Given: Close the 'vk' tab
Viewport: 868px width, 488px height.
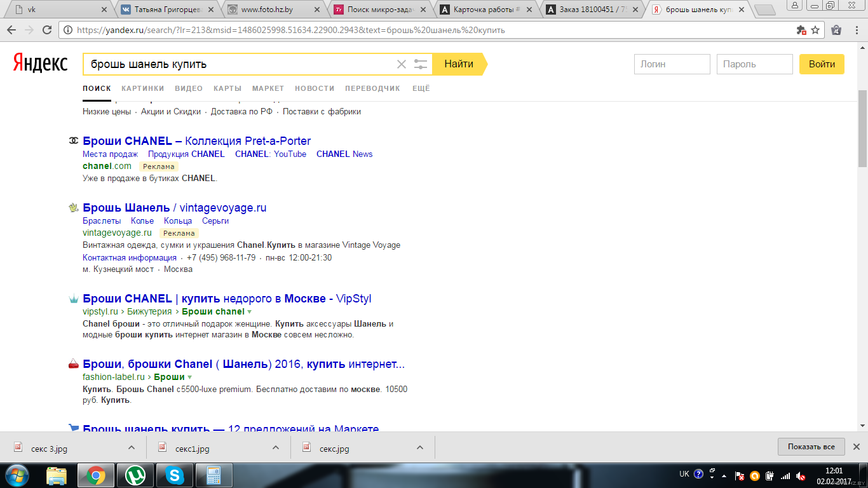Looking at the screenshot, I should coord(105,10).
